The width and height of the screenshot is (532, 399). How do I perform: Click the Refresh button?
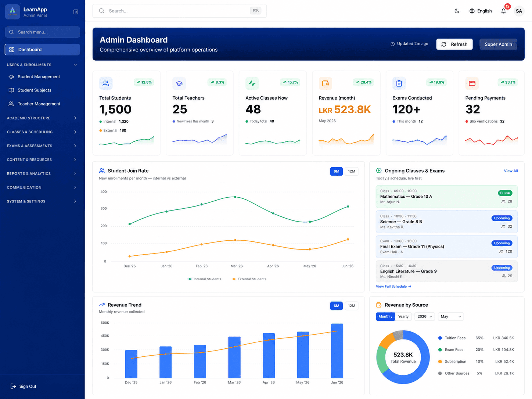[x=454, y=44]
